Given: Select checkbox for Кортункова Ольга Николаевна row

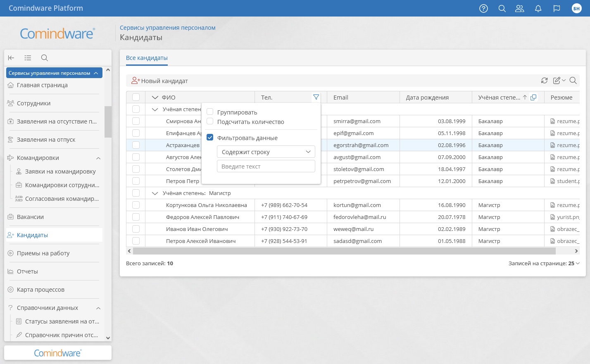Looking at the screenshot, I should click(136, 205).
